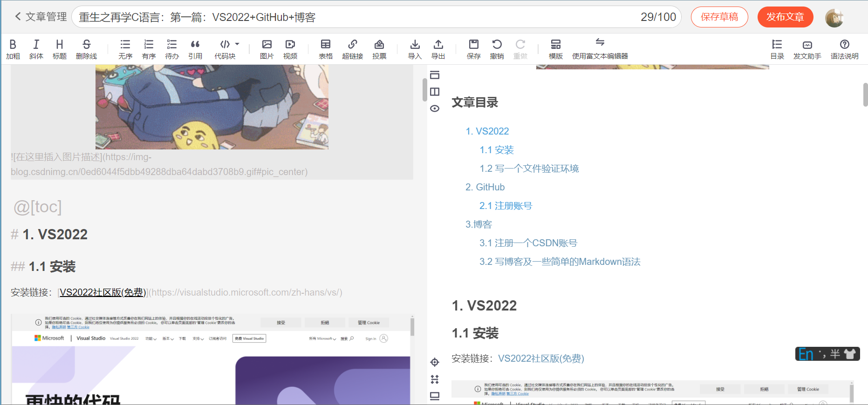Image resolution: width=868 pixels, height=405 pixels.
Task: Apply strikethrough (删除线)
Action: click(x=87, y=49)
